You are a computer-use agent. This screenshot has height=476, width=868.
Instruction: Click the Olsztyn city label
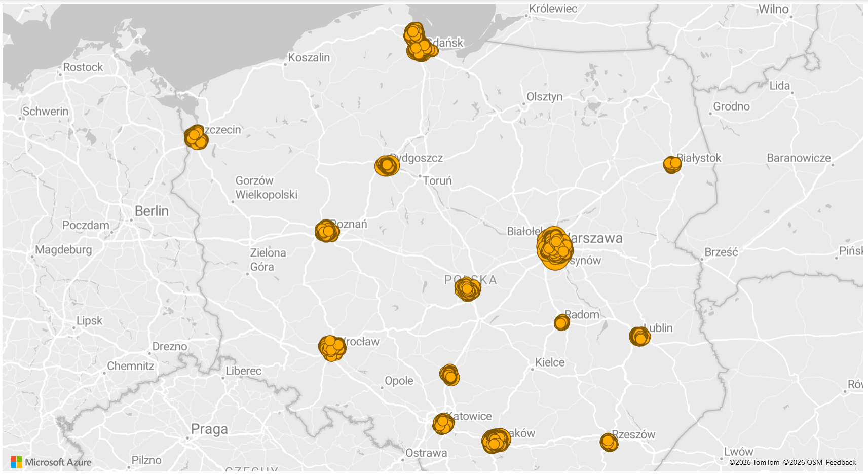pyautogui.click(x=544, y=96)
